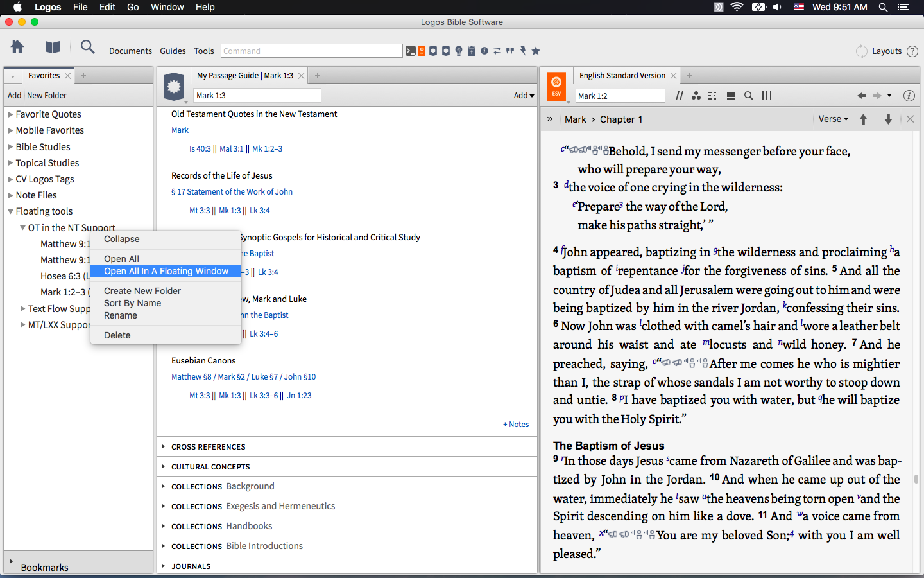
Task: Click the ESV panel layout bar icon
Action: coord(731,96)
